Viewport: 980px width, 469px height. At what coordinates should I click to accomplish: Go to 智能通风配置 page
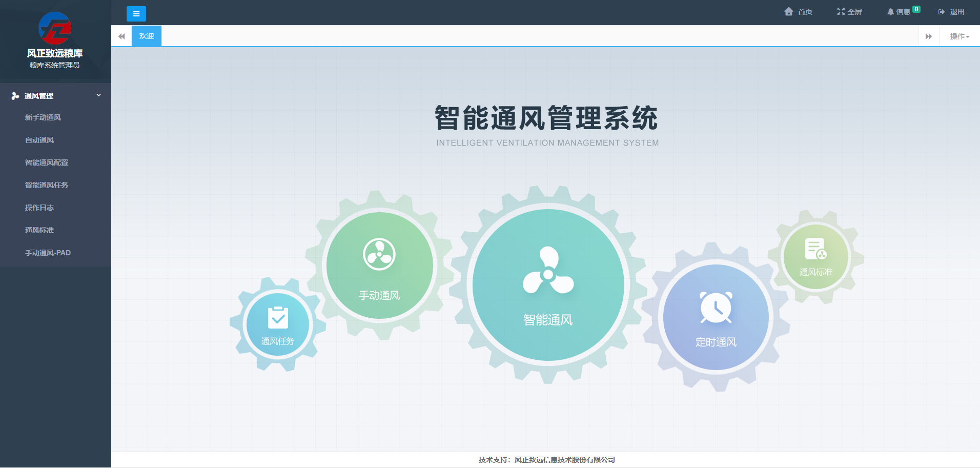[x=47, y=162]
